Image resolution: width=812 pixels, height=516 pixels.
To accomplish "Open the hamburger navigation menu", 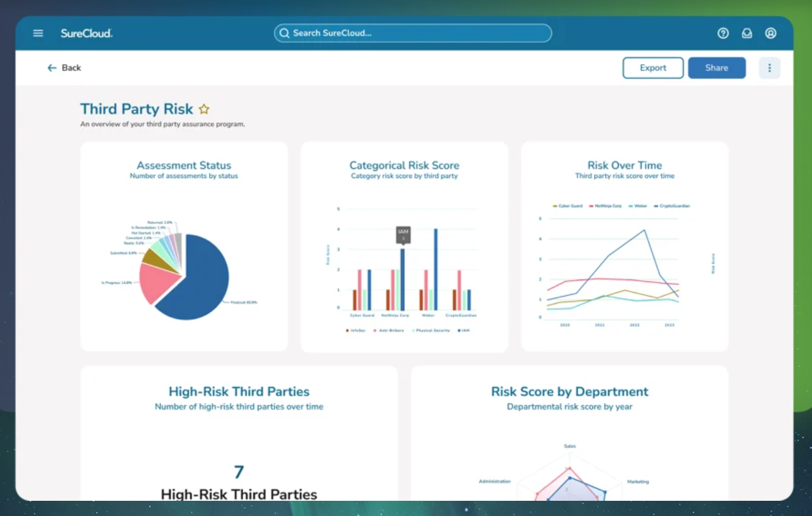I will 38,33.
